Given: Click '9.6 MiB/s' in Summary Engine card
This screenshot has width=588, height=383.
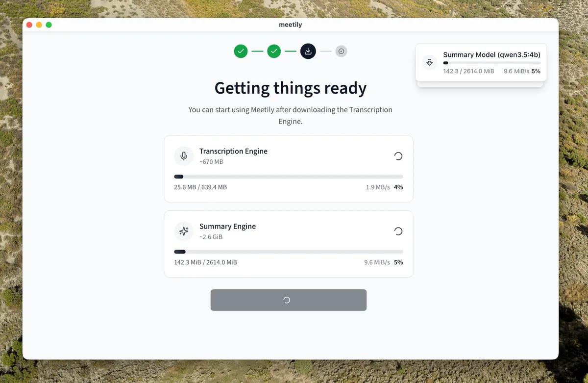Looking at the screenshot, I should [377, 262].
